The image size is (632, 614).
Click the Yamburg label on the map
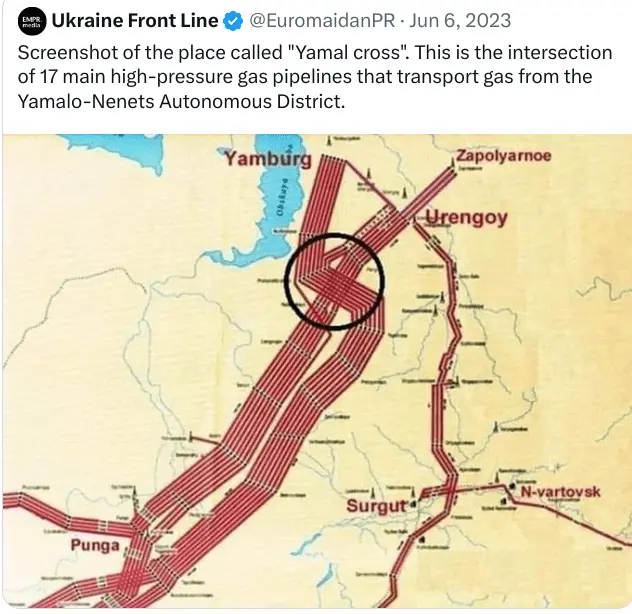(x=268, y=159)
